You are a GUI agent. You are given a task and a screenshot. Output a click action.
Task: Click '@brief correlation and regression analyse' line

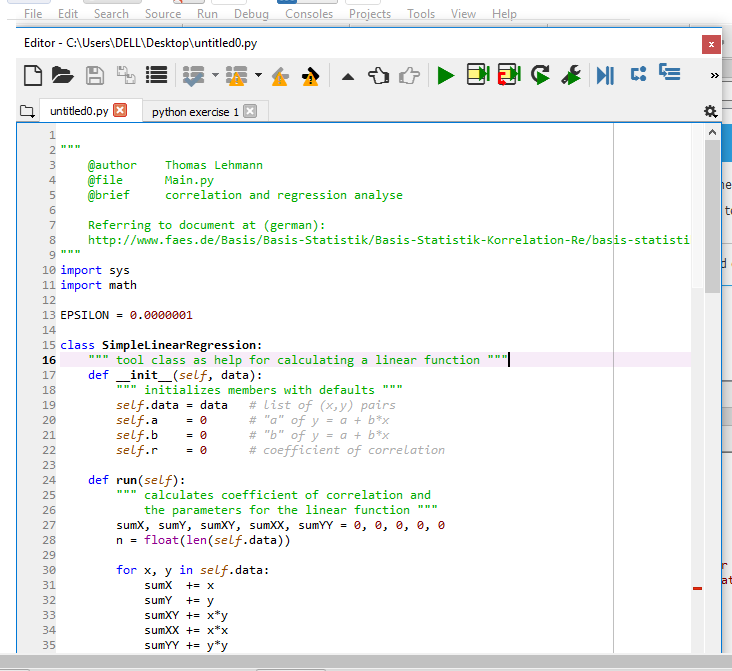click(x=245, y=195)
